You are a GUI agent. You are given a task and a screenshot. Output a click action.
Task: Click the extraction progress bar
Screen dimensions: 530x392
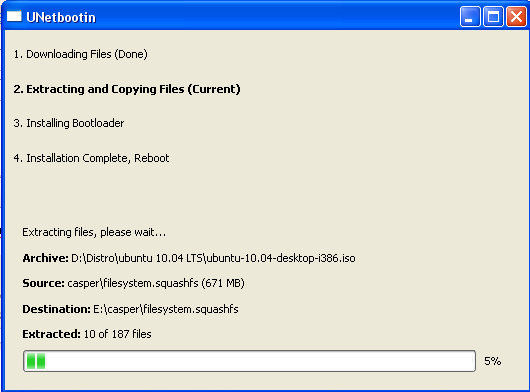[249, 361]
